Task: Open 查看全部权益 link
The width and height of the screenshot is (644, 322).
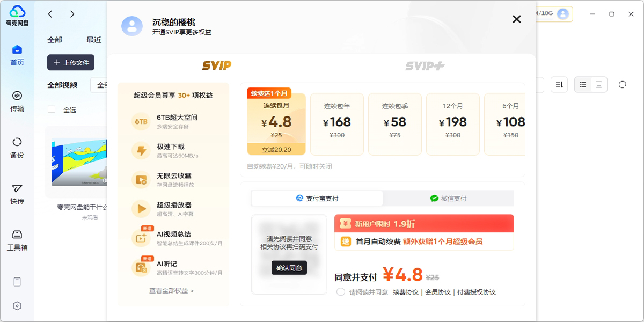Action: [x=172, y=291]
